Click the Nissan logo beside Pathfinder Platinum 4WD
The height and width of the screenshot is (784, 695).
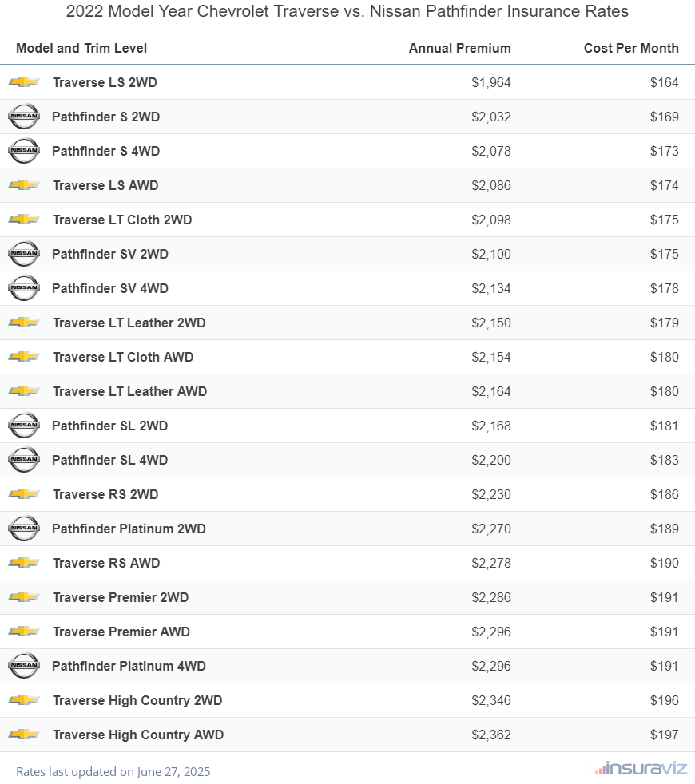click(24, 666)
